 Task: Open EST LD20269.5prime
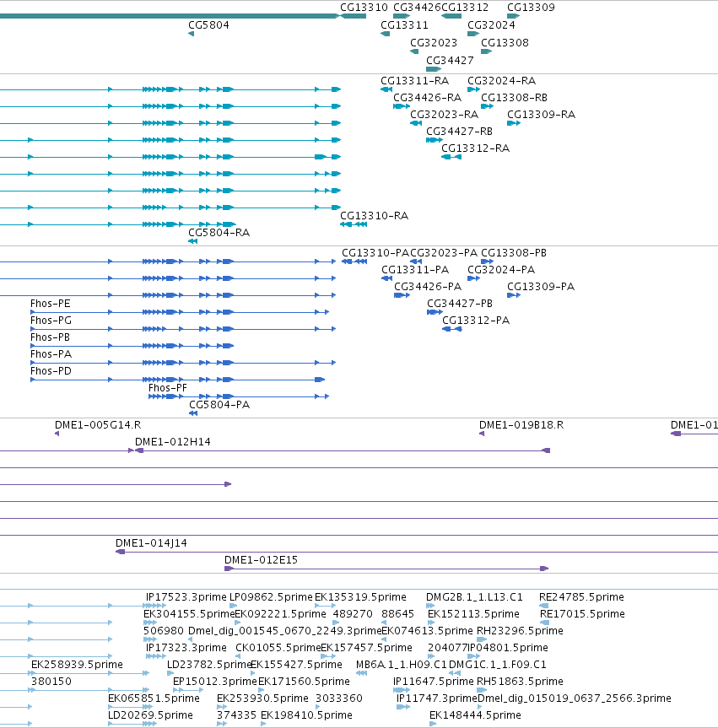click(x=150, y=715)
